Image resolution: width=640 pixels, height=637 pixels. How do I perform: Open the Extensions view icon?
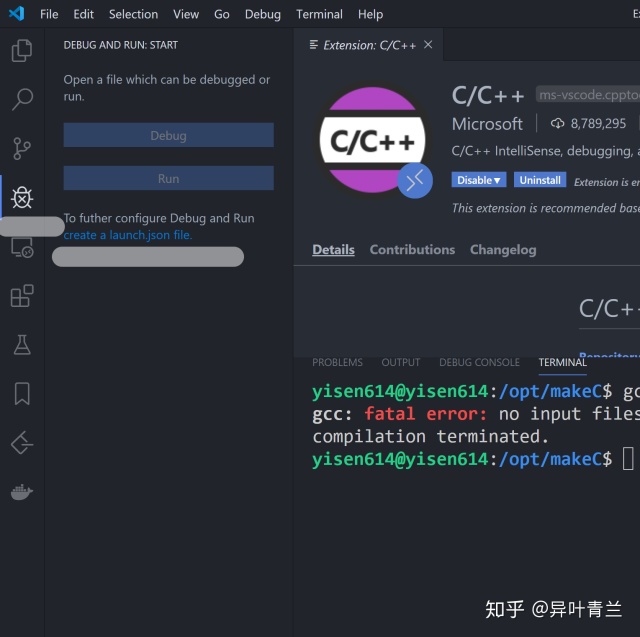pyautogui.click(x=22, y=296)
